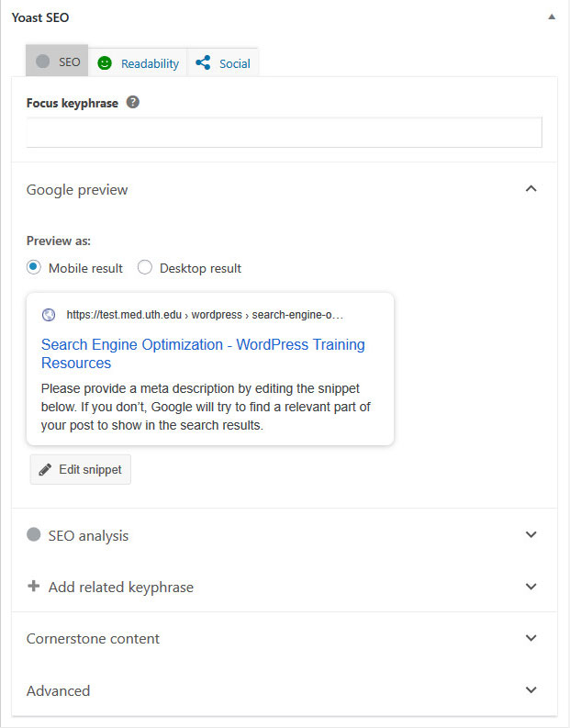The image size is (570, 728).
Task: Click the pencil icon on Edit snippet
Action: tap(45, 469)
